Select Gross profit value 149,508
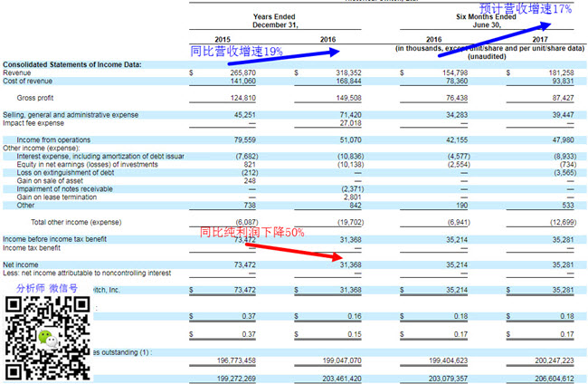Image resolution: width=588 pixels, height=384 pixels. (348, 98)
